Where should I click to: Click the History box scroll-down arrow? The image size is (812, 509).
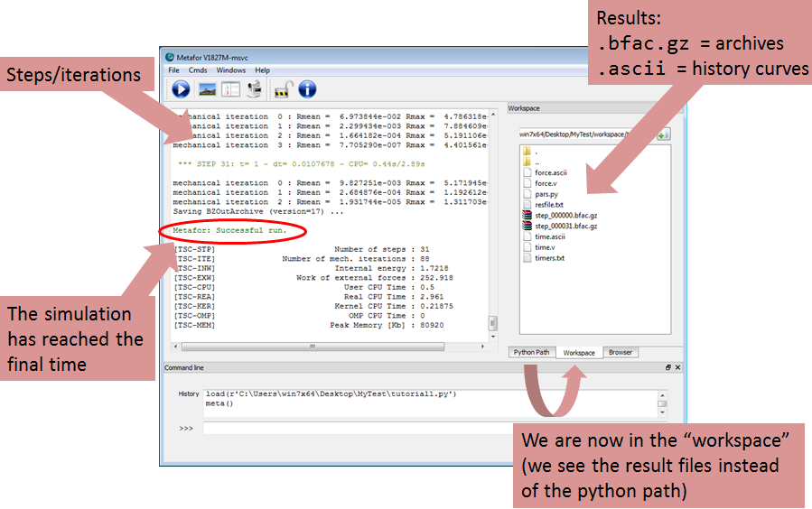662,412
